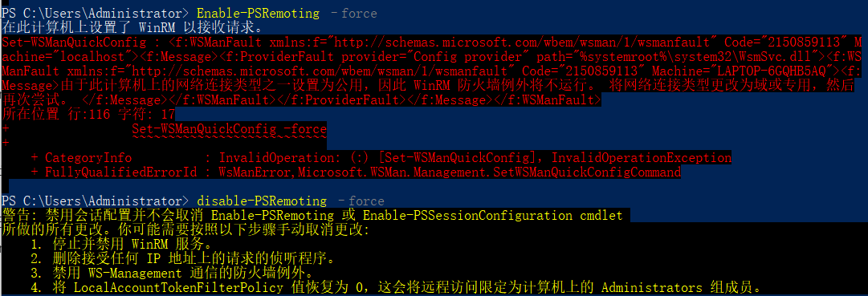Click the Enable-PSSessionConfiguration cmdlet text
Viewport: 868px width, 296px height.
(x=493, y=215)
